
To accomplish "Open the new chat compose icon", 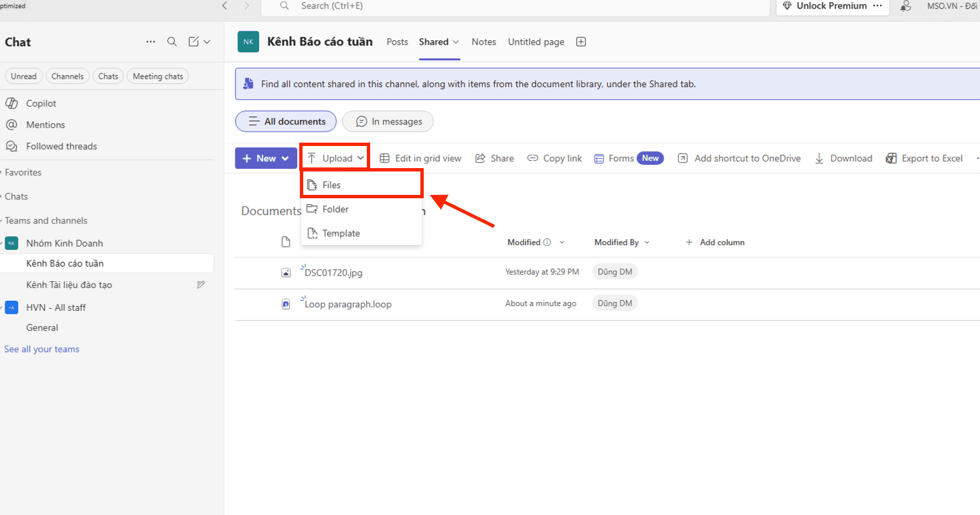I will click(194, 42).
